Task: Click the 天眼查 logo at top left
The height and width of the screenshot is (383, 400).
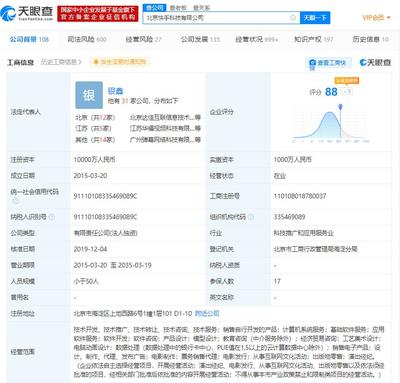Action: (27, 13)
